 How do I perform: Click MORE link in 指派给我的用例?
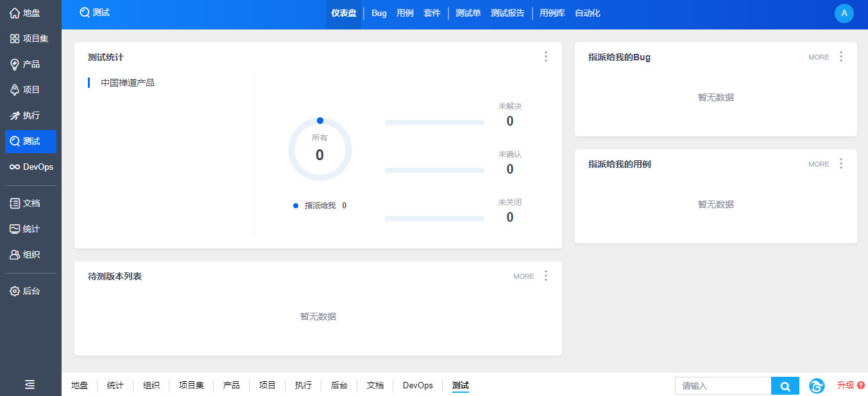tap(819, 165)
